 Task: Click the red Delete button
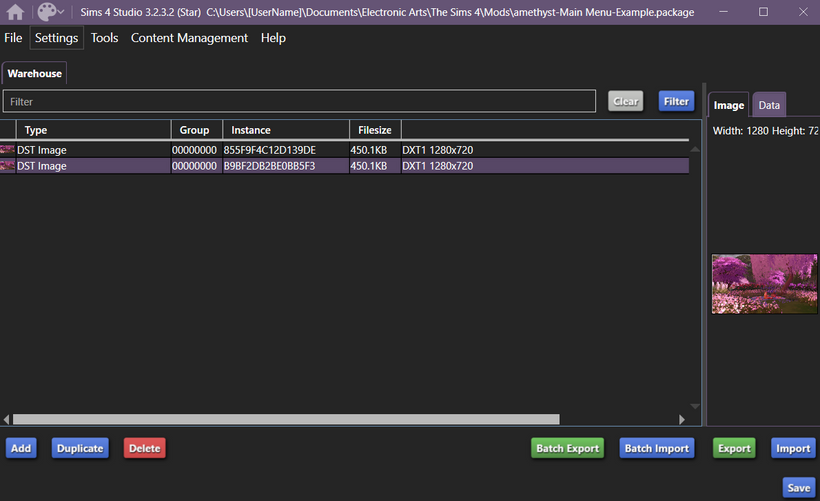tap(144, 448)
